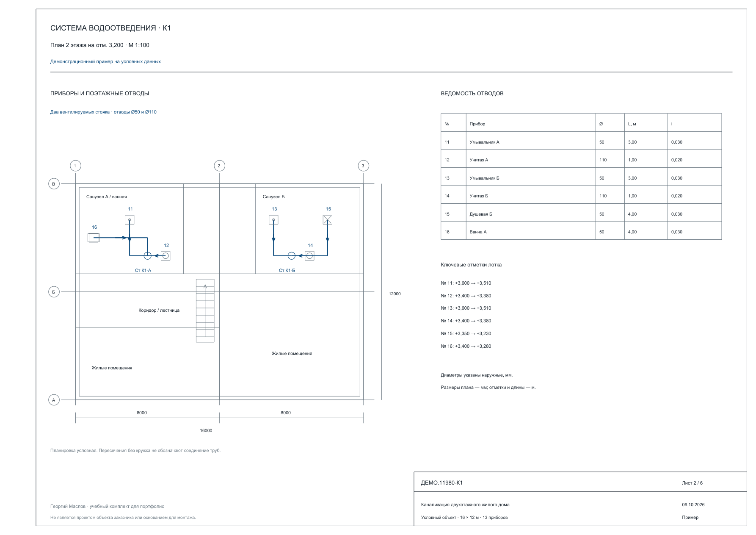Click the room label Санузел А / ванная
Screen dimensions: 756x535
(x=107, y=197)
